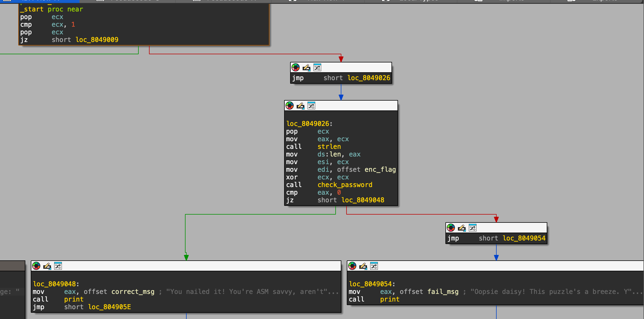The height and width of the screenshot is (319, 644).
Task: Click correct_msg offset reference
Action: [133, 292]
